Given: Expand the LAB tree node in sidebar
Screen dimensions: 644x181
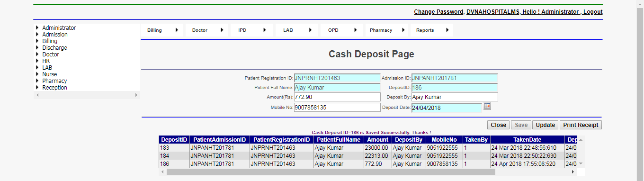Looking at the screenshot, I should (x=37, y=68).
